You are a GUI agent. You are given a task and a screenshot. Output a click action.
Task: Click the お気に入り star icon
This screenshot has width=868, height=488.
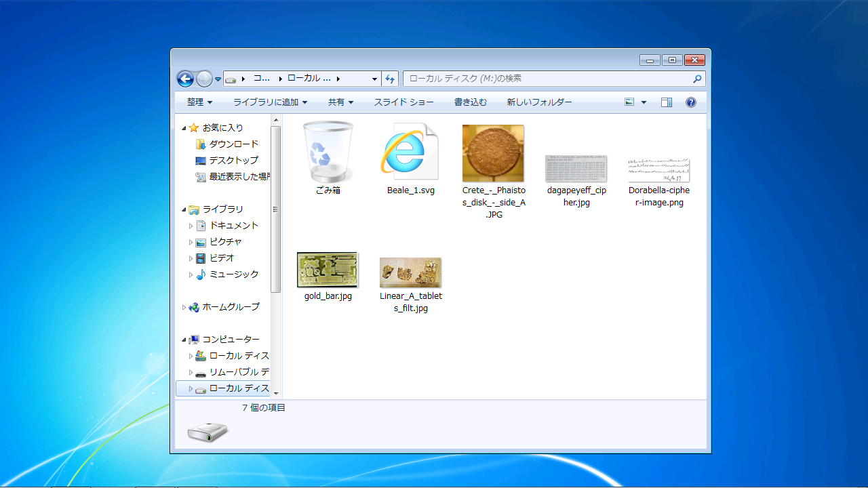pos(194,127)
